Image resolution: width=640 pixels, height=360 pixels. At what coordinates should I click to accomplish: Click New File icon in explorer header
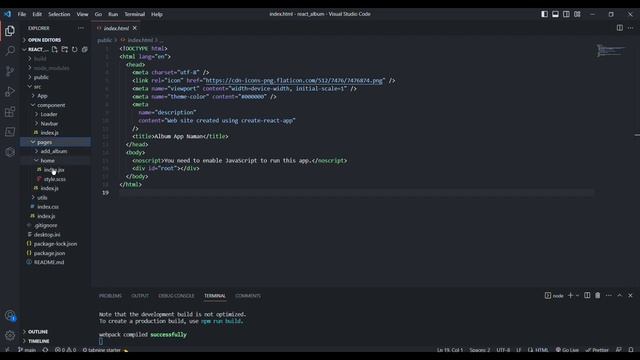coord(55,49)
